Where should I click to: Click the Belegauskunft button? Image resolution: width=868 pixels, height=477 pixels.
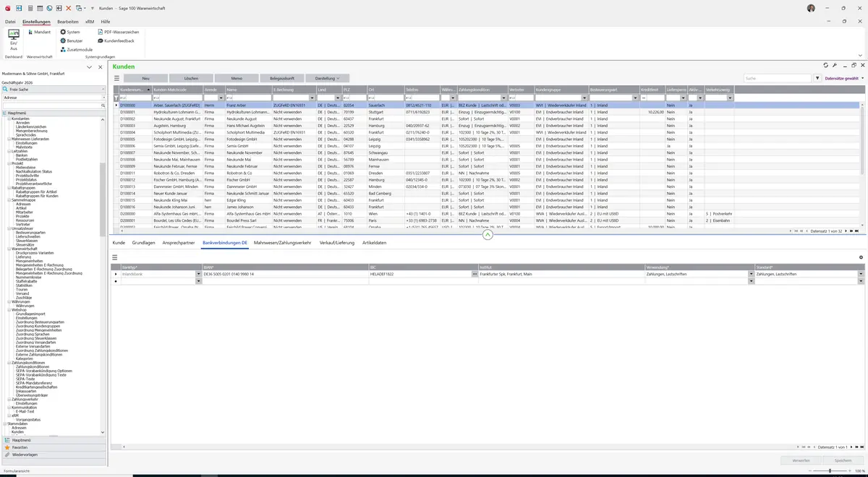[282, 78]
